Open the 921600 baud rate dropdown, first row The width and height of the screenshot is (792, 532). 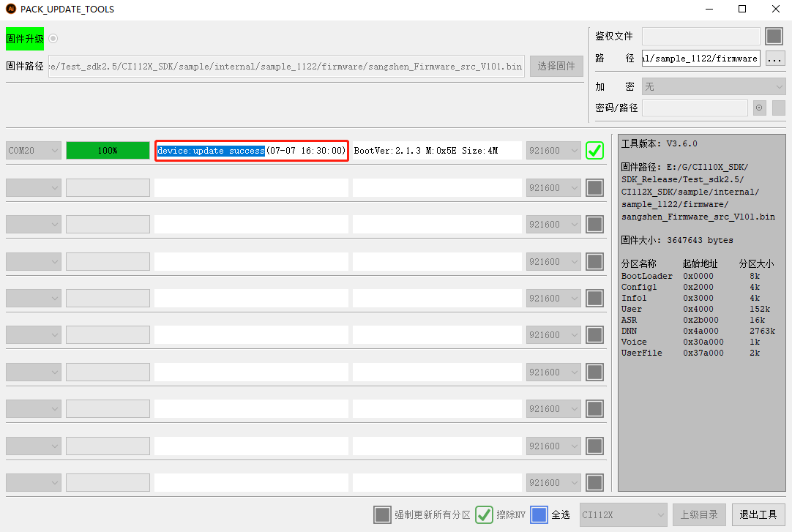(553, 151)
